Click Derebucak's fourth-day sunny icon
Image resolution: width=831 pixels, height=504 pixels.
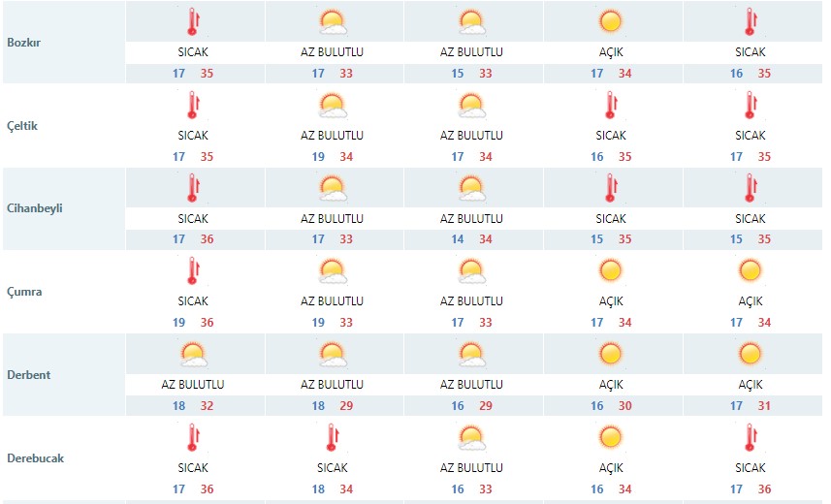(x=611, y=437)
